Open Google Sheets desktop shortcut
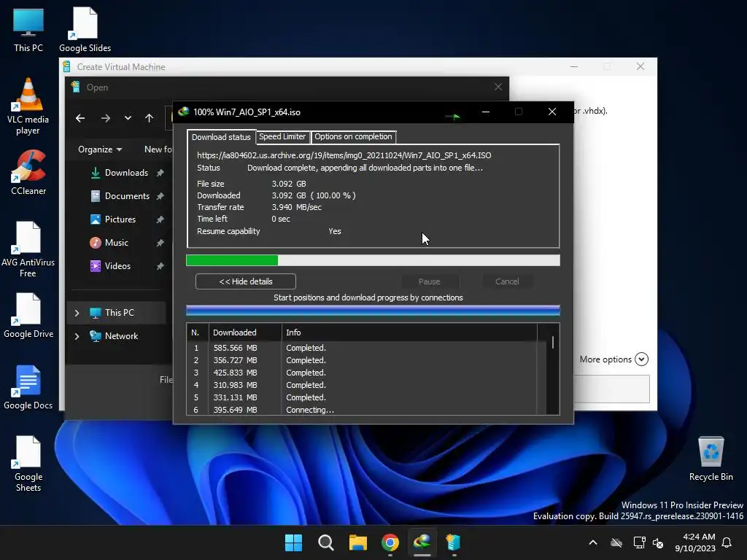 pos(28,464)
